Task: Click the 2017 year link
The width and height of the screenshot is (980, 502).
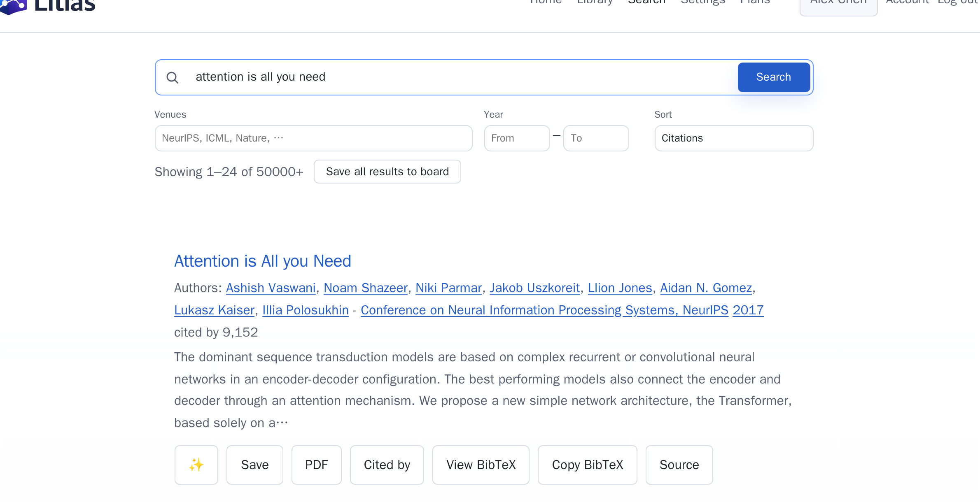Action: (748, 310)
